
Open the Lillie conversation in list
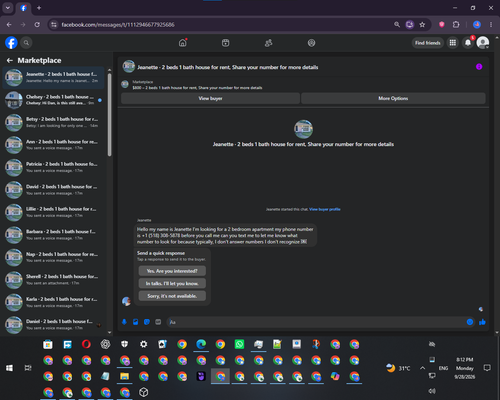(x=53, y=212)
